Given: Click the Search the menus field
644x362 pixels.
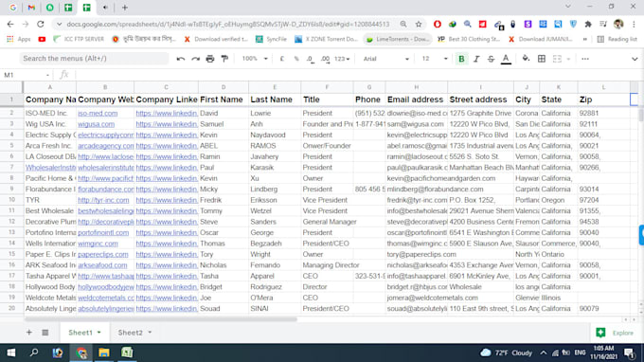Looking at the screenshot, I should pyautogui.click(x=94, y=59).
